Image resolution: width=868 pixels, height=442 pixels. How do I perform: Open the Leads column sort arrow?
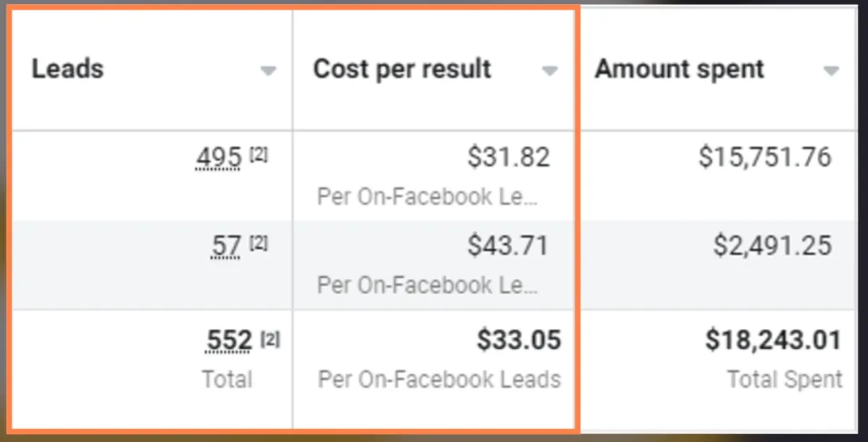pyautogui.click(x=269, y=71)
